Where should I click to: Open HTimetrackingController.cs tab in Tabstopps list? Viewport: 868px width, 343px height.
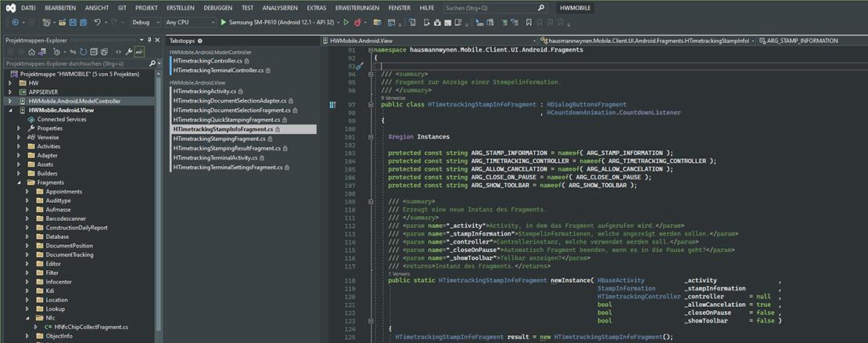pyautogui.click(x=208, y=61)
